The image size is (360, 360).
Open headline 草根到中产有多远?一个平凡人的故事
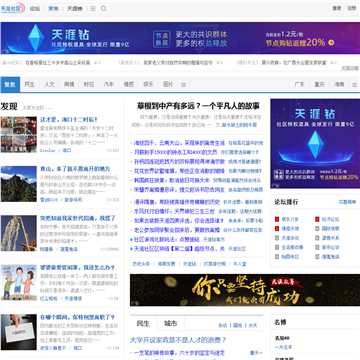point(198,106)
